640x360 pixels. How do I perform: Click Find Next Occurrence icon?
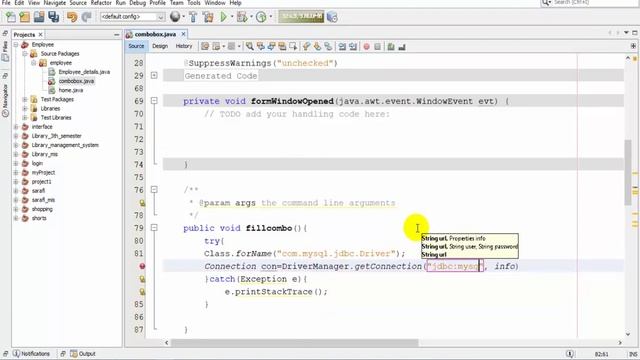(x=271, y=47)
